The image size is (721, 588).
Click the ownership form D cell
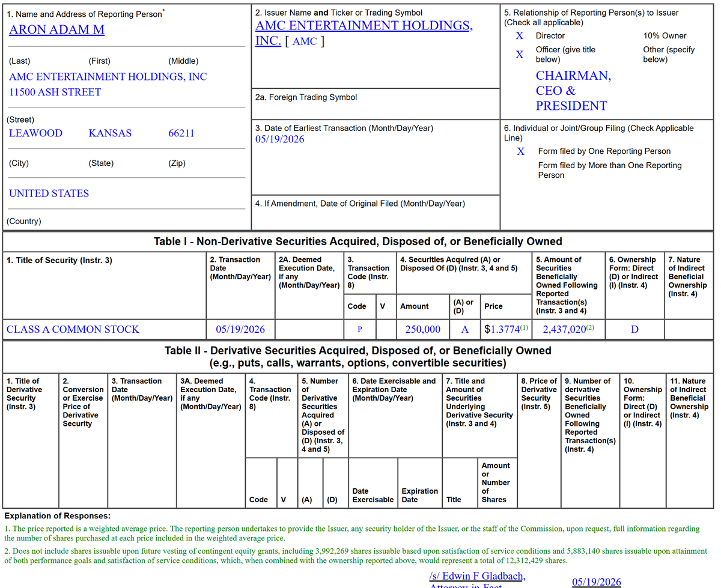click(634, 329)
